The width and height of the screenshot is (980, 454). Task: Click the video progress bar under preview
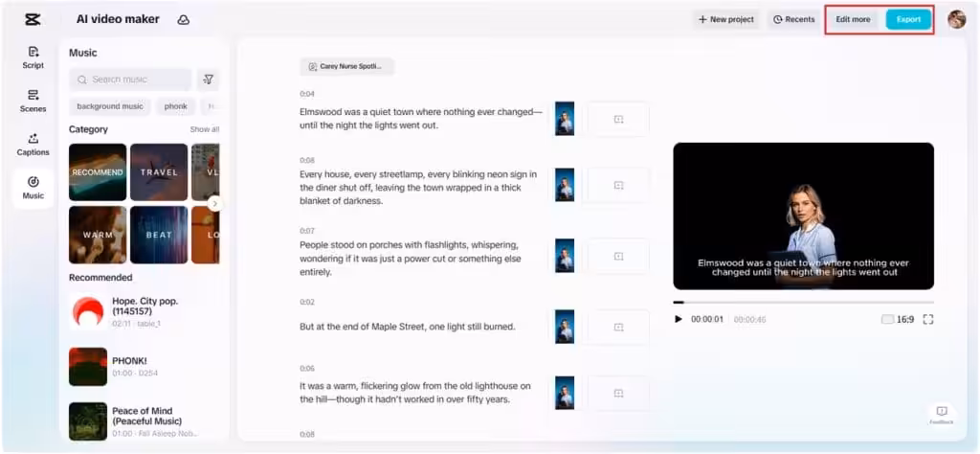[x=803, y=303]
